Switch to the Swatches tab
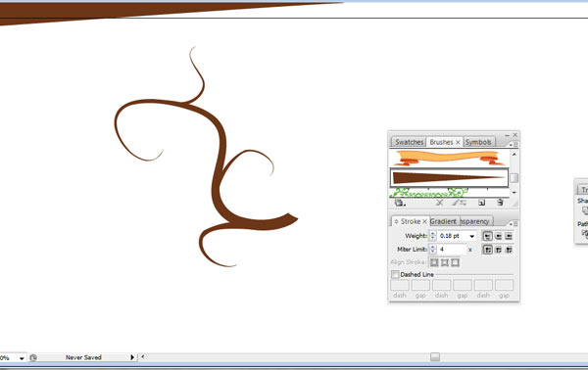 [409, 142]
